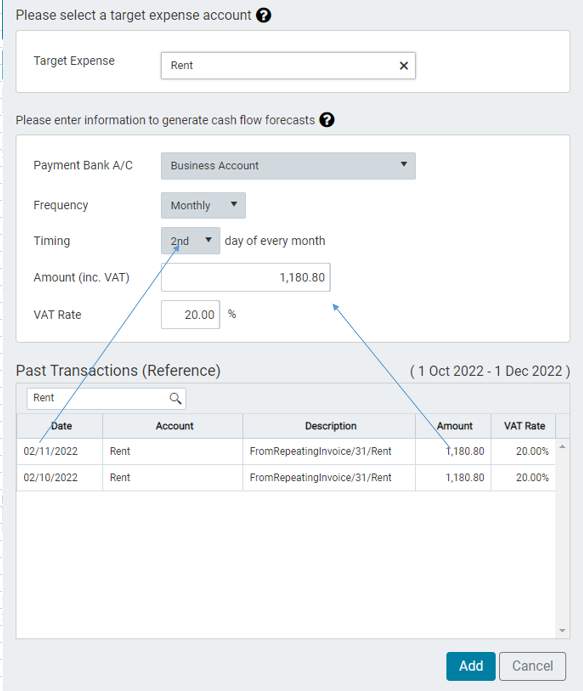Open help for cash flow forecasts

pyautogui.click(x=327, y=120)
